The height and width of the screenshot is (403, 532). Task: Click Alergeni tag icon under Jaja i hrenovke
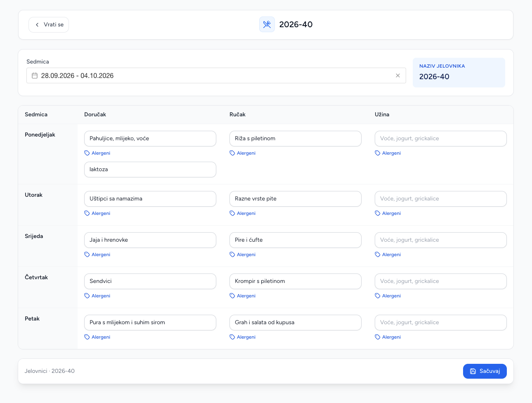click(x=87, y=255)
